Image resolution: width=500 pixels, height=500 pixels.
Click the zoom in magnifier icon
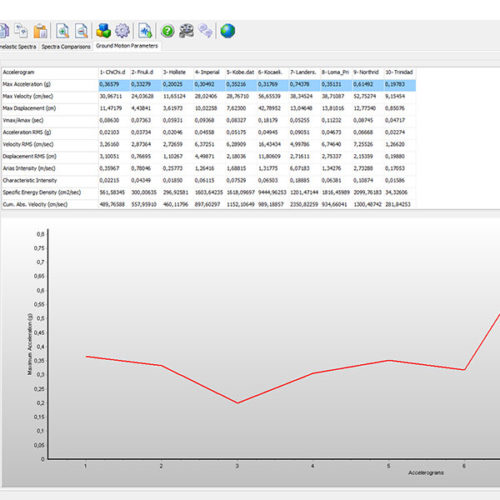click(62, 31)
